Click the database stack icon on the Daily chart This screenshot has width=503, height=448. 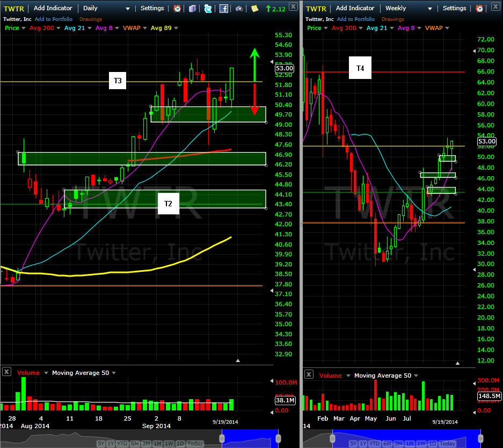click(x=193, y=9)
